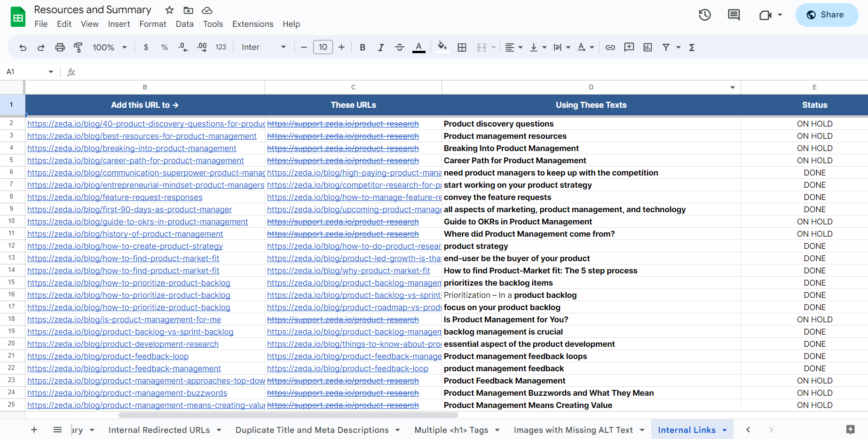Screen dimensions: 868x439
Task: Select the Paint format tool
Action: click(78, 47)
